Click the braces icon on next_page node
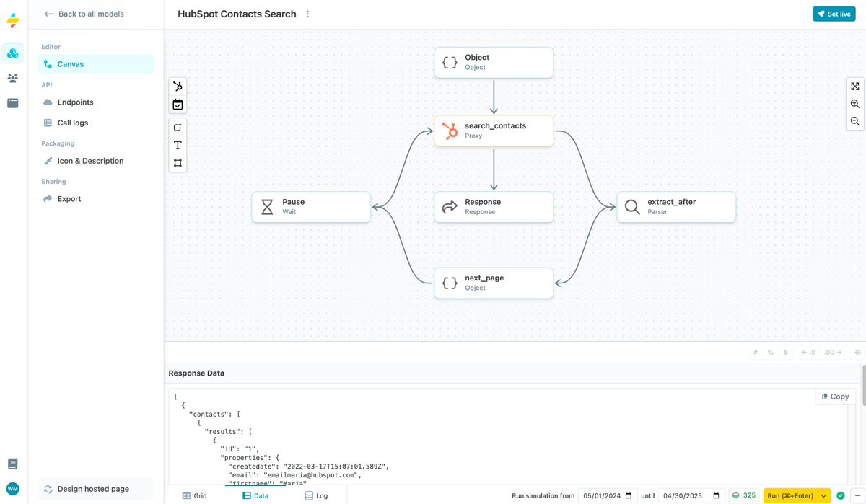The height and width of the screenshot is (504, 866). [450, 283]
